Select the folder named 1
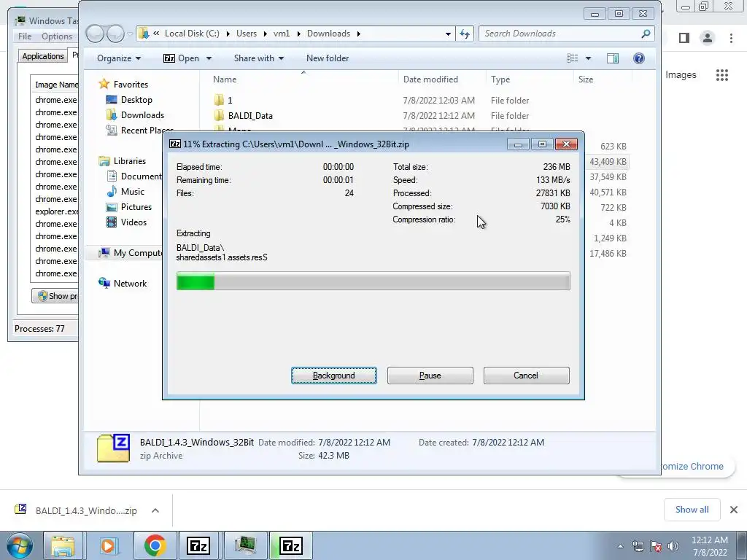 [x=230, y=101]
